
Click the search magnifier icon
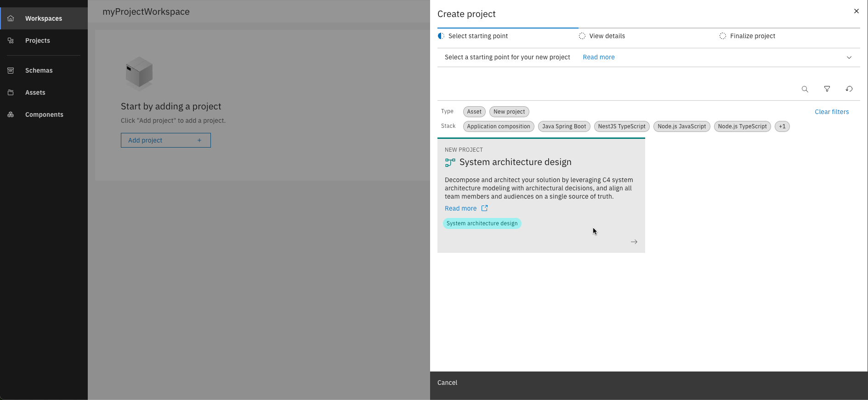click(805, 89)
